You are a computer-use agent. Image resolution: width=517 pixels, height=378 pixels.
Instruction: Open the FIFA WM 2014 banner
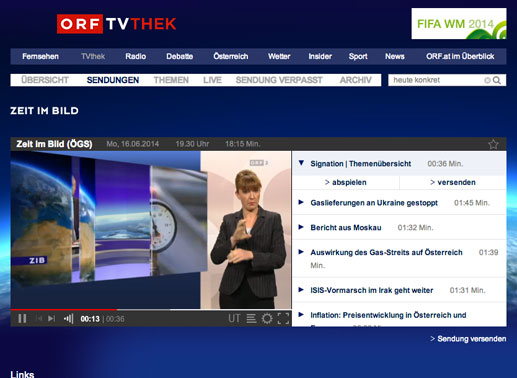(459, 24)
